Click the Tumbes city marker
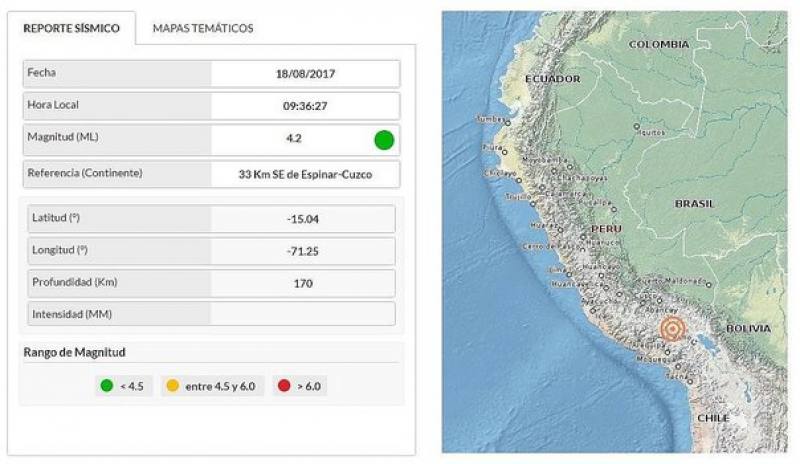Screen dimensions: 800x464 point(508,123)
